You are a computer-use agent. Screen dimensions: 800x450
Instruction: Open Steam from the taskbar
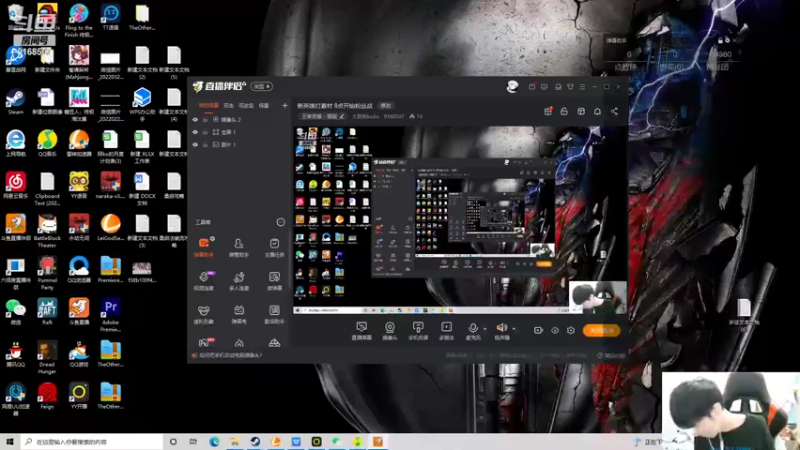(x=255, y=442)
